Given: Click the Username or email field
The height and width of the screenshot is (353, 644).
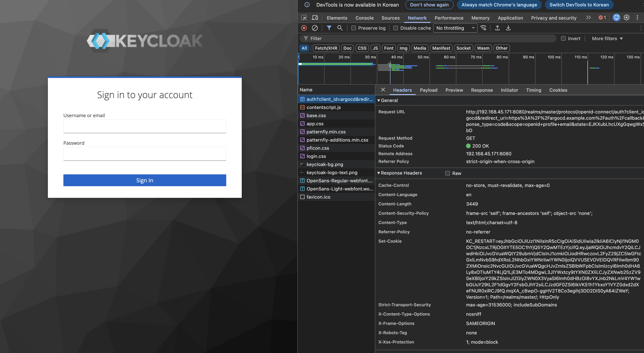Looking at the screenshot, I should point(144,126).
